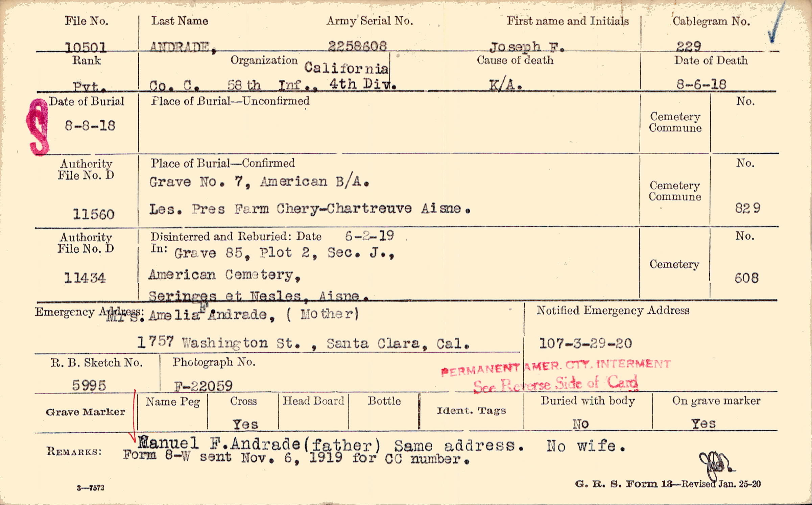The width and height of the screenshot is (812, 505).
Task: Click the File No. value 10501
Action: (86, 47)
